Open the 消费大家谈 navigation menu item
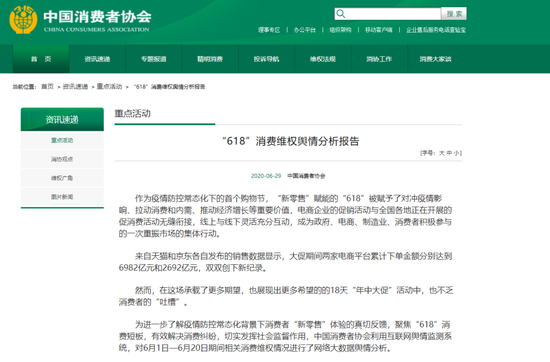Screen dimensions: 550x362 point(435,59)
